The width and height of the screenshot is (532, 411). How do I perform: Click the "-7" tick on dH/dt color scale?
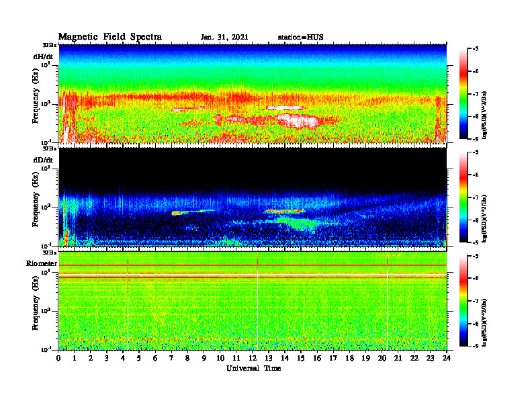tap(476, 94)
